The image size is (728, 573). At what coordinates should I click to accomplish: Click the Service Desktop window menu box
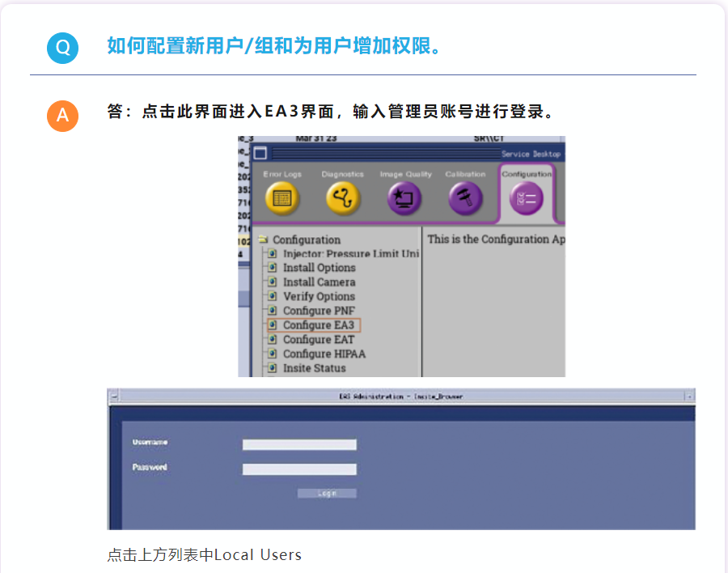tap(260, 154)
